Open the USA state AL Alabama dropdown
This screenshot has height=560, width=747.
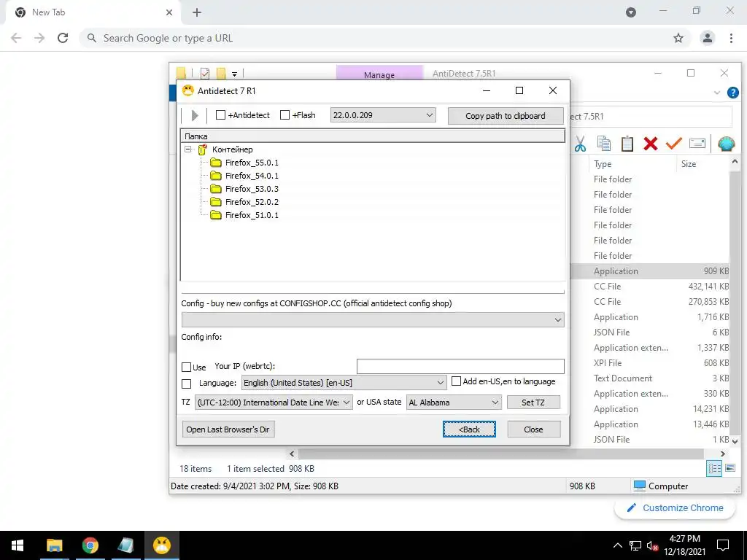454,402
